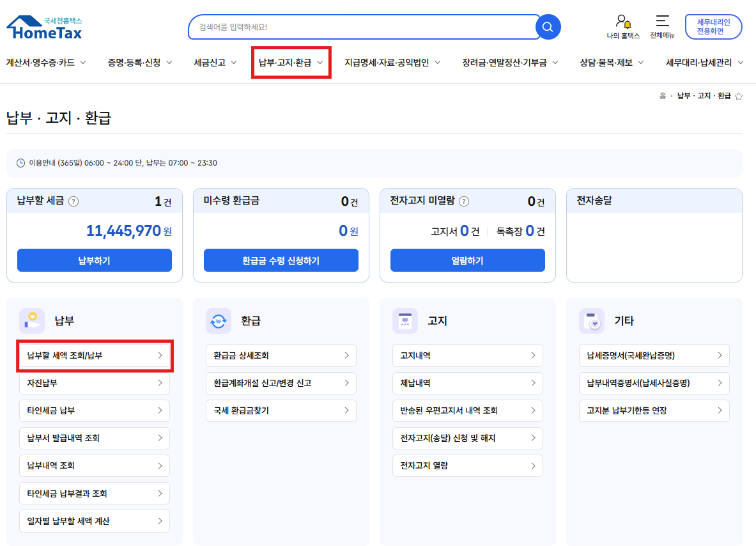Click the HomeTax logo
The image size is (756, 546).
pyautogui.click(x=44, y=27)
